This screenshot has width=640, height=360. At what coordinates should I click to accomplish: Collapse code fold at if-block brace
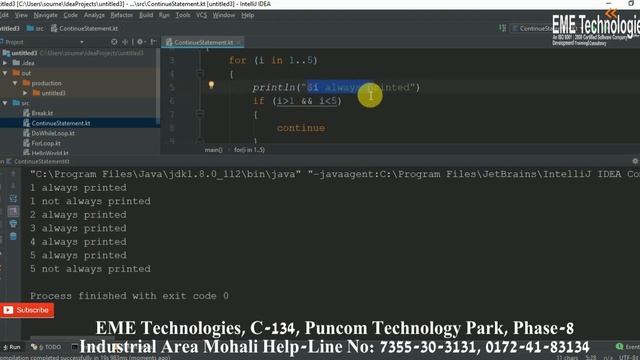point(200,114)
